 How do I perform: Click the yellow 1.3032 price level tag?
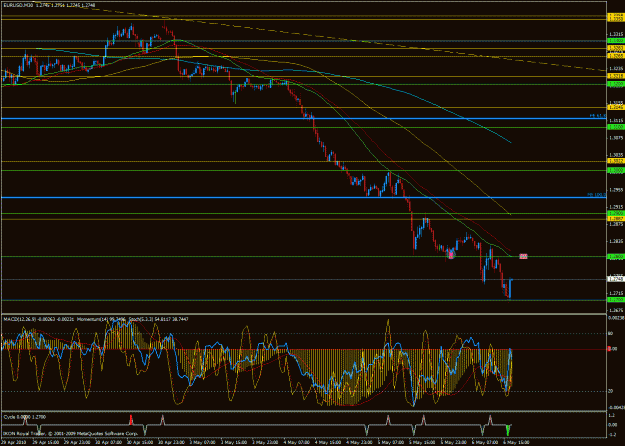pyautogui.click(x=616, y=161)
